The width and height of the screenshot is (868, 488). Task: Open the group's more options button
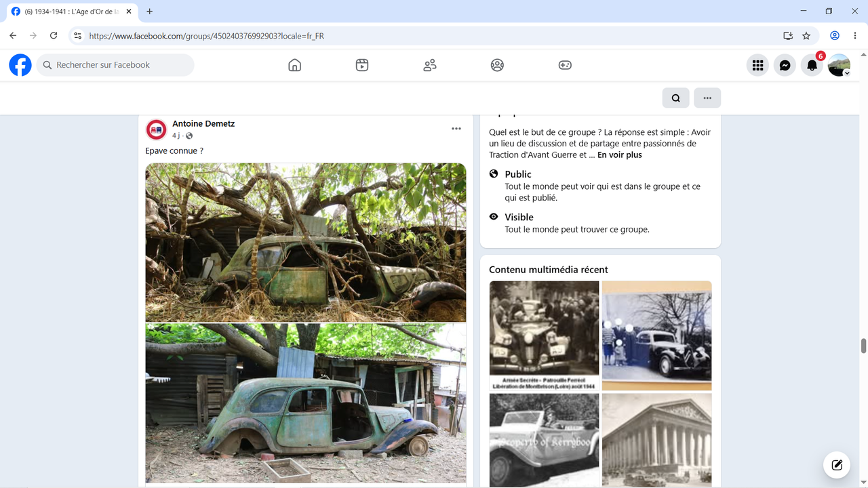click(707, 98)
